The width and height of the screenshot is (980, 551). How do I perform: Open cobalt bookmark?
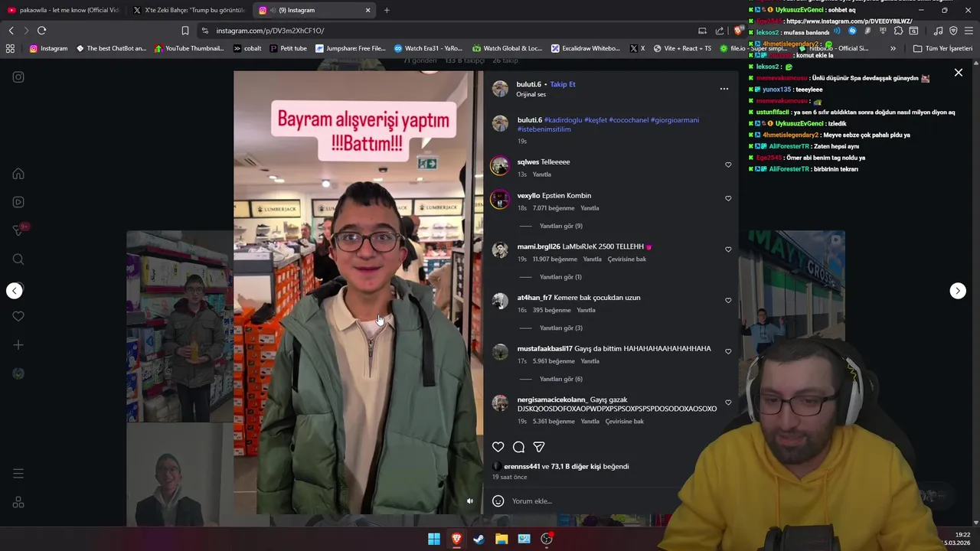(247, 48)
